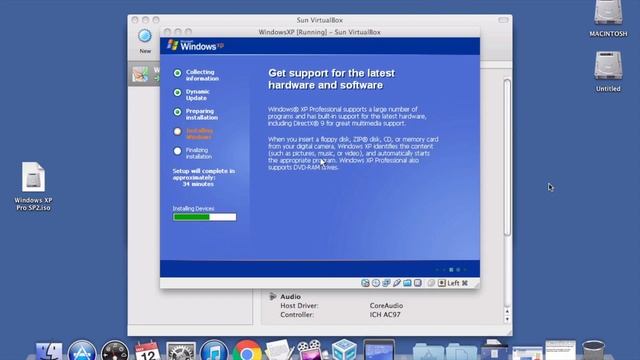Viewport: 640px width, 360px height.
Task: Open the shared folders icon in VM status bar
Action: click(407, 283)
